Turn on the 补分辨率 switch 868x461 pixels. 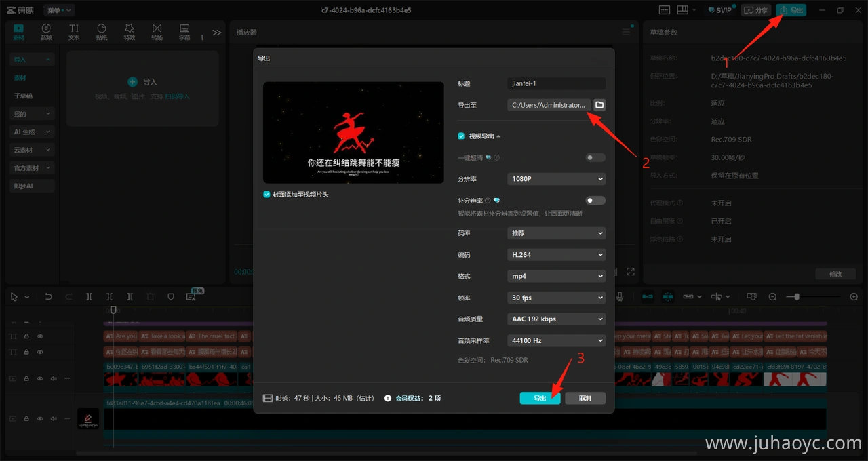595,201
